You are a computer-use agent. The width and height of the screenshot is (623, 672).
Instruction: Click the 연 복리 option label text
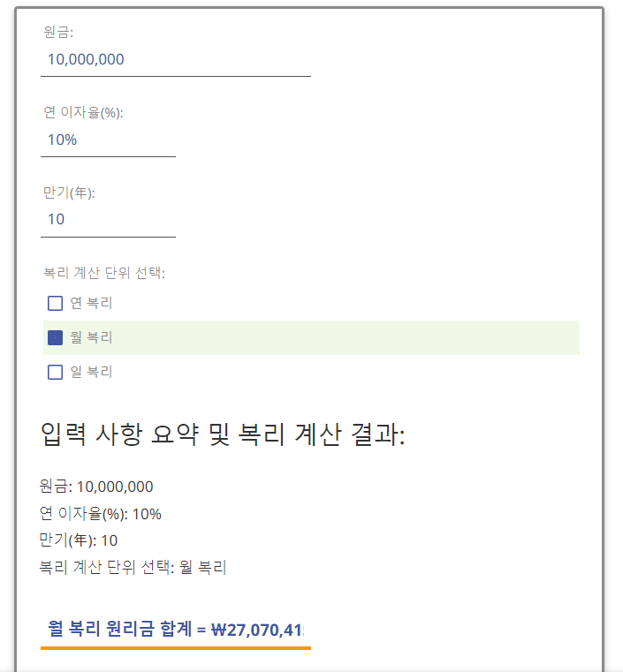pyautogui.click(x=91, y=304)
